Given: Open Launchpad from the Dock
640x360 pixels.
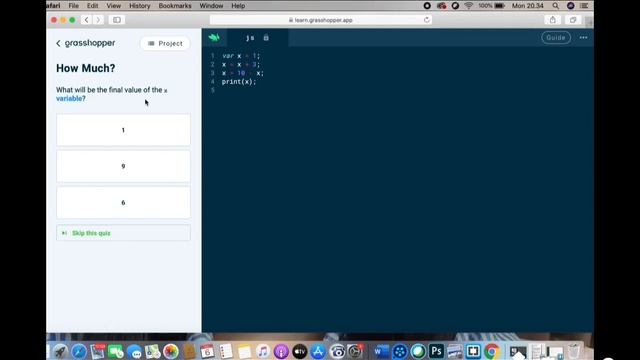Looking at the screenshot, I should click(60, 351).
